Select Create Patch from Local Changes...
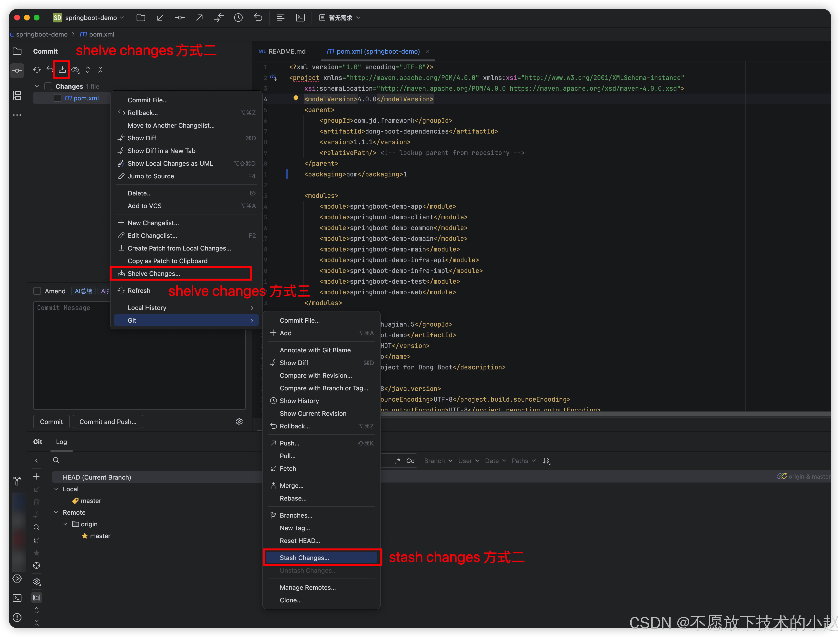The width and height of the screenshot is (840, 637). tap(186, 248)
